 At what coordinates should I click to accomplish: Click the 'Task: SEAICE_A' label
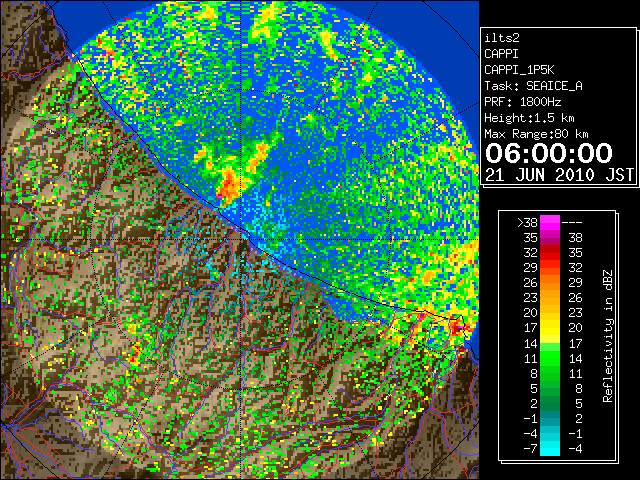pos(533,86)
